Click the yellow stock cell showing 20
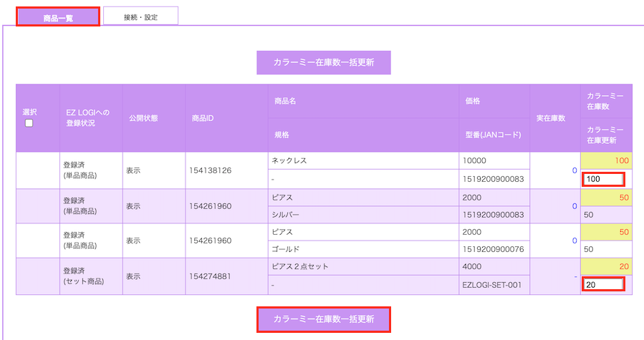Image resolution: width=644 pixels, height=340 pixels. pos(606,266)
